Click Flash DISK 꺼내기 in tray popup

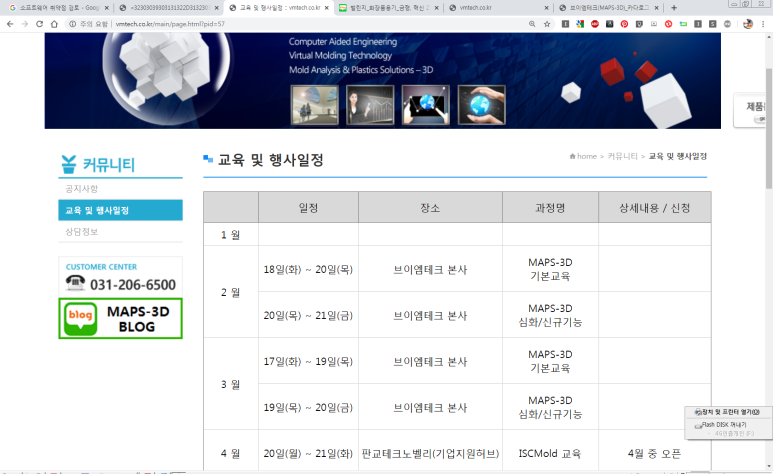pyautogui.click(x=723, y=425)
